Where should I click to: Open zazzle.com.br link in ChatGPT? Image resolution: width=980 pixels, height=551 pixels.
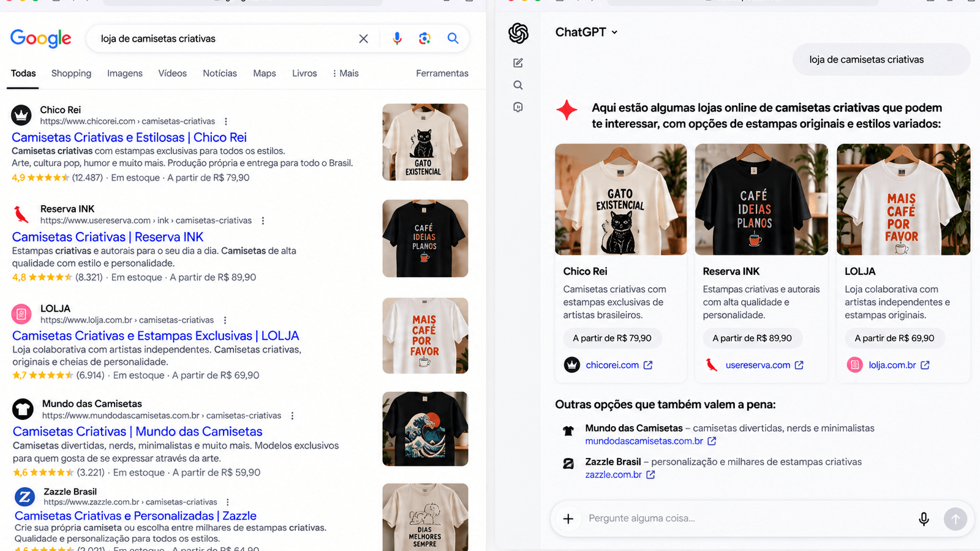click(620, 474)
